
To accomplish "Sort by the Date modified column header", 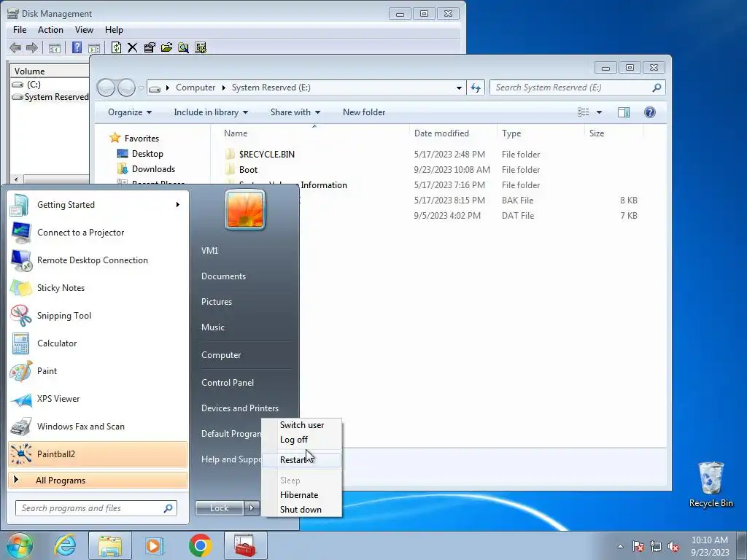I will pos(441,133).
